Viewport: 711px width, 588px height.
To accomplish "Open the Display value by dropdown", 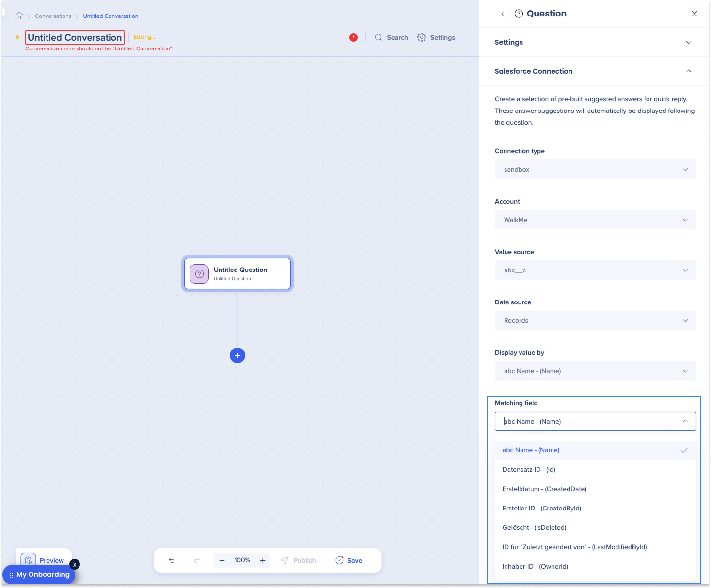I will pos(595,371).
